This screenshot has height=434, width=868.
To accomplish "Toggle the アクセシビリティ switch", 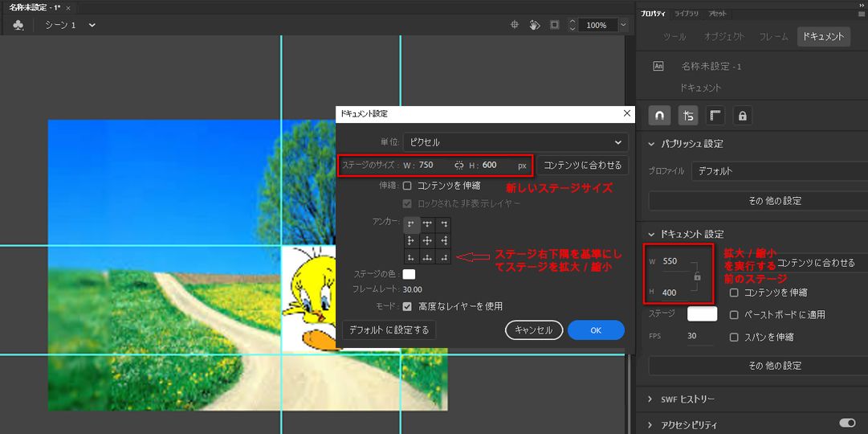I will [x=847, y=423].
